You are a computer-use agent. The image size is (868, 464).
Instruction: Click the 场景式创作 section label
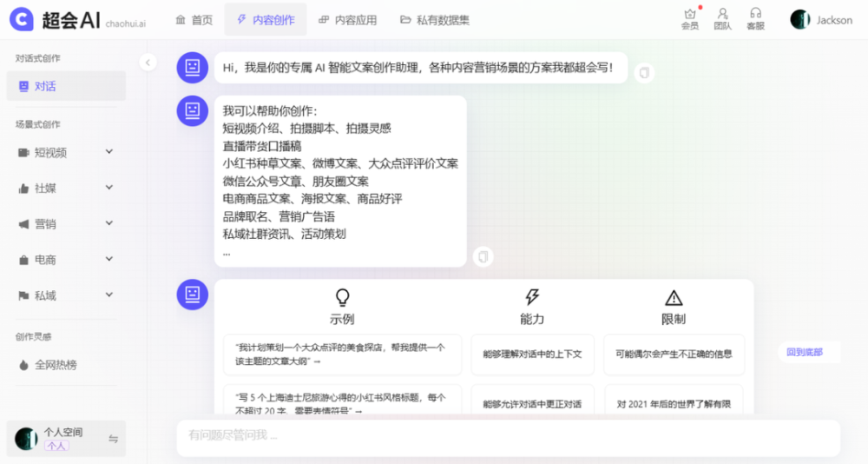click(x=37, y=124)
